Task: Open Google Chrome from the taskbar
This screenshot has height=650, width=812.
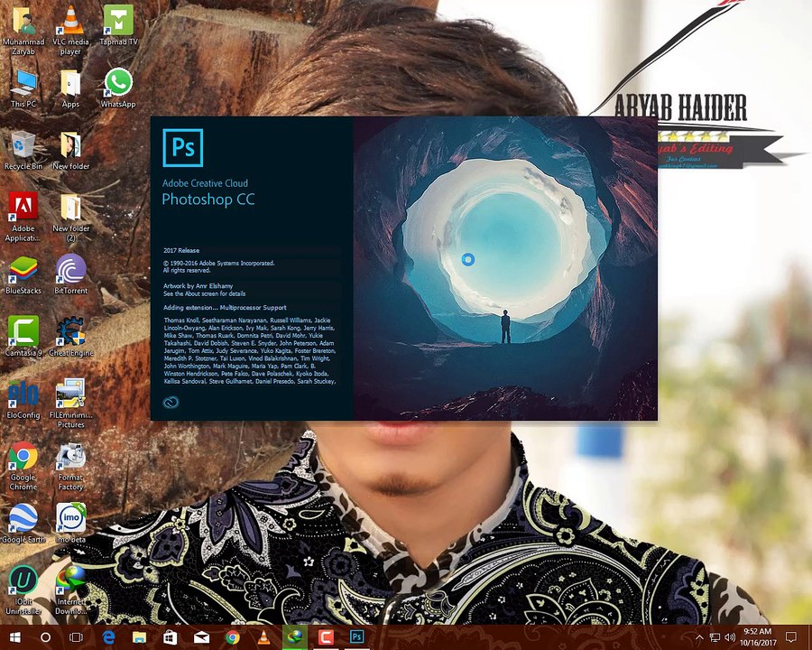Action: tap(232, 637)
